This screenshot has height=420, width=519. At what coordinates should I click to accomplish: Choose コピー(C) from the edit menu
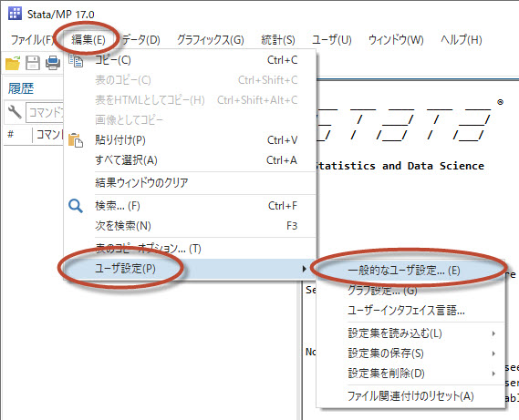190,60
